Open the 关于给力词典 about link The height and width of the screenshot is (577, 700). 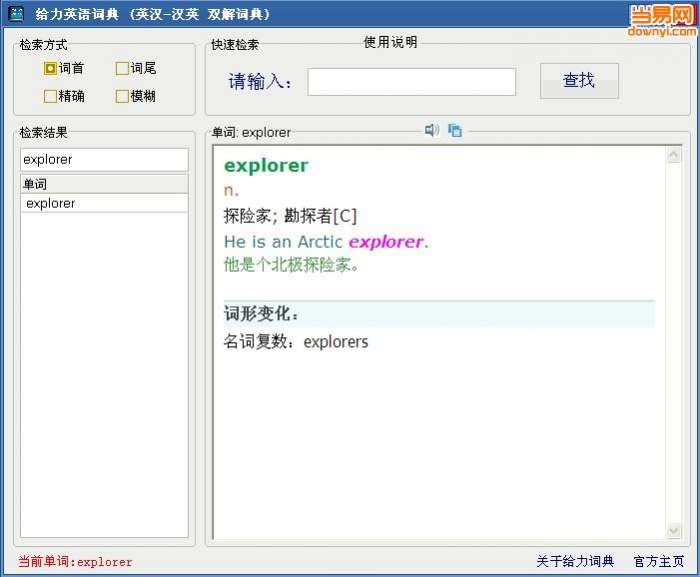(x=575, y=561)
